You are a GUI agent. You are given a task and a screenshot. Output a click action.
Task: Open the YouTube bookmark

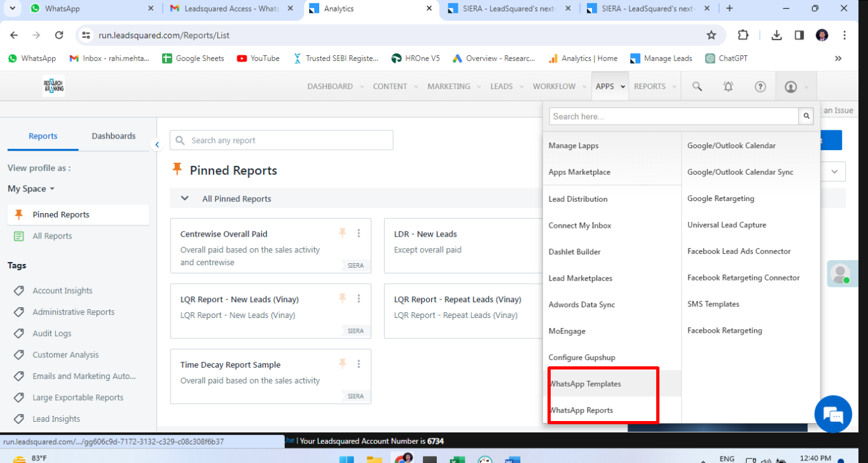click(258, 59)
